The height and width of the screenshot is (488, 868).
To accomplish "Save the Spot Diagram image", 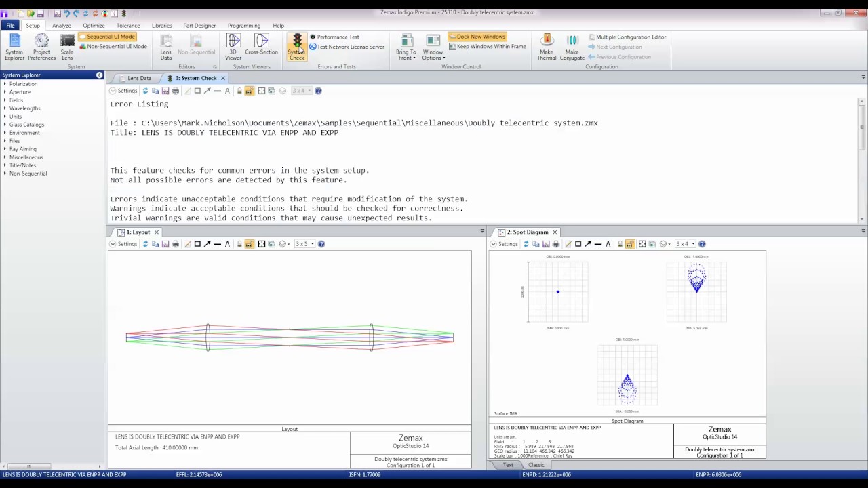I will point(546,244).
